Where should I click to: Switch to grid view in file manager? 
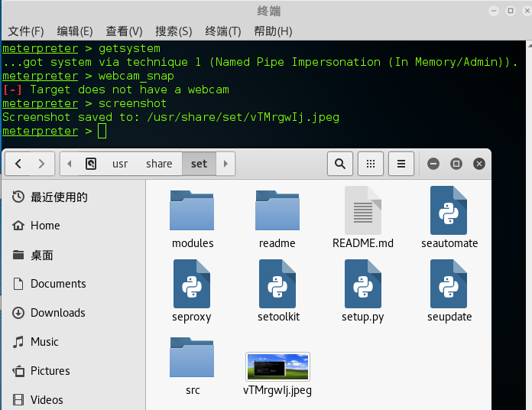(371, 164)
